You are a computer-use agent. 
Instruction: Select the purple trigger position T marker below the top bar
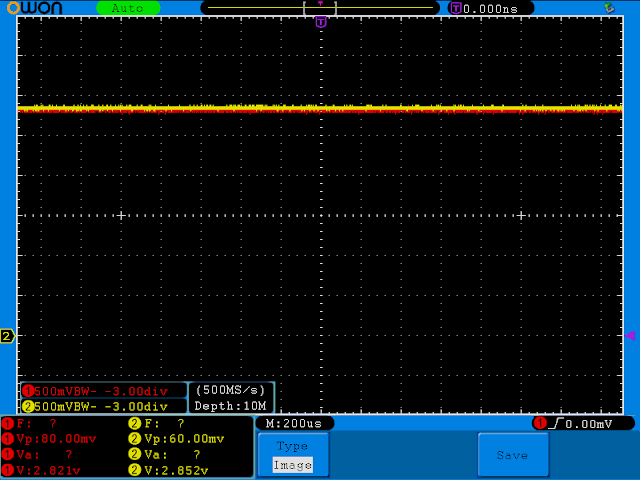[321, 22]
